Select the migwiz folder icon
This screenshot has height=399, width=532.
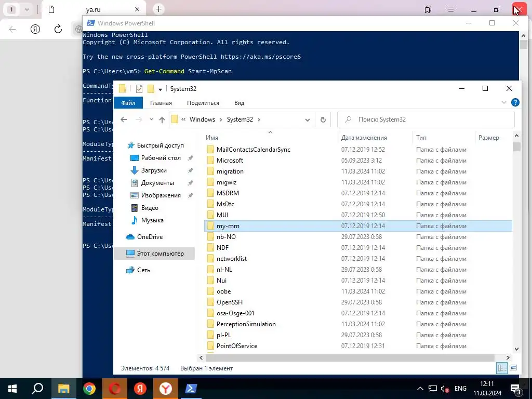pyautogui.click(x=211, y=182)
